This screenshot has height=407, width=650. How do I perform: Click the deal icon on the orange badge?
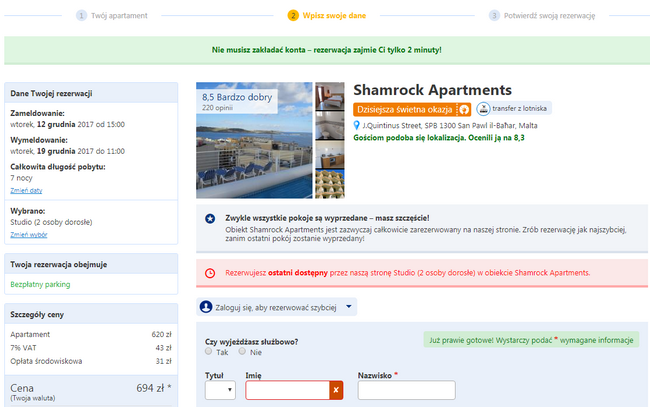pos(464,110)
